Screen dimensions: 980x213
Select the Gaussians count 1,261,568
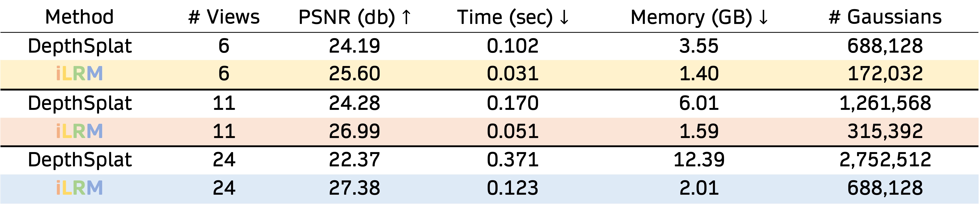(x=885, y=103)
